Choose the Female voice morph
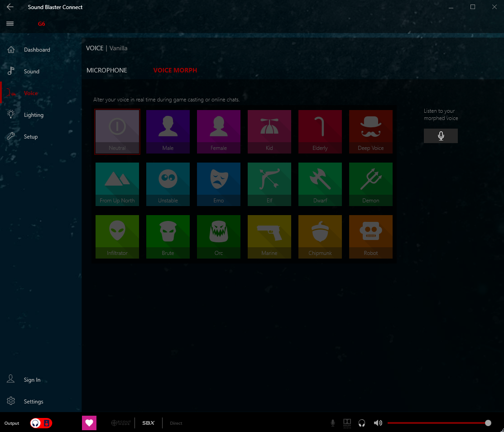Image resolution: width=504 pixels, height=432 pixels. (x=219, y=132)
